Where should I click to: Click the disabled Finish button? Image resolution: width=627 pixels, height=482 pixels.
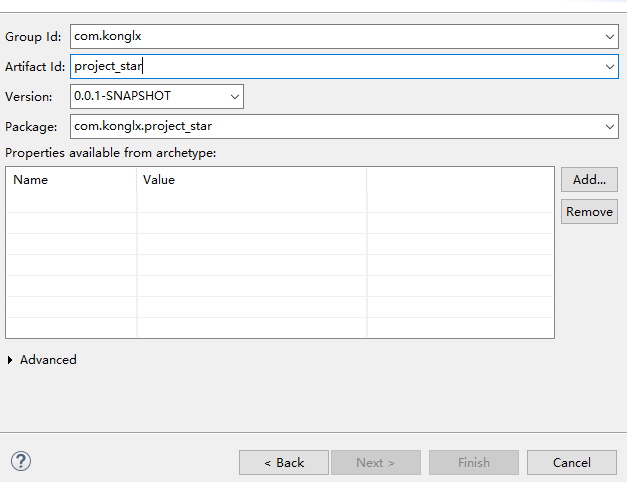tap(474, 463)
